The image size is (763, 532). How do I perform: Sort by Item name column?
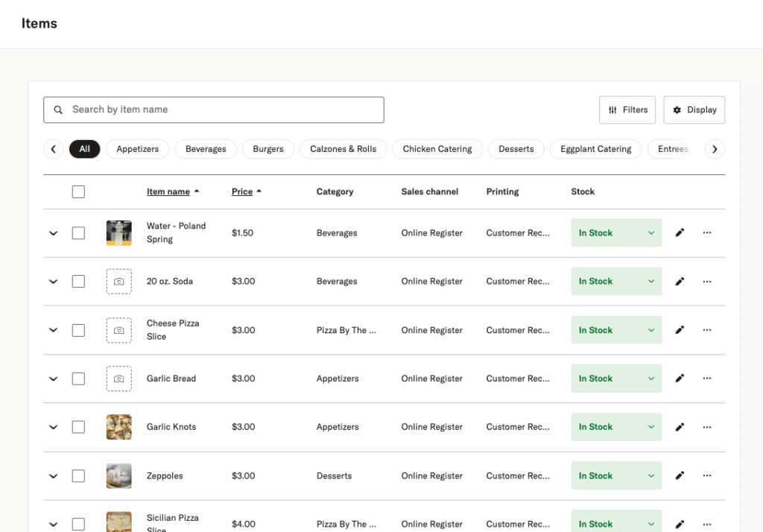pos(173,191)
